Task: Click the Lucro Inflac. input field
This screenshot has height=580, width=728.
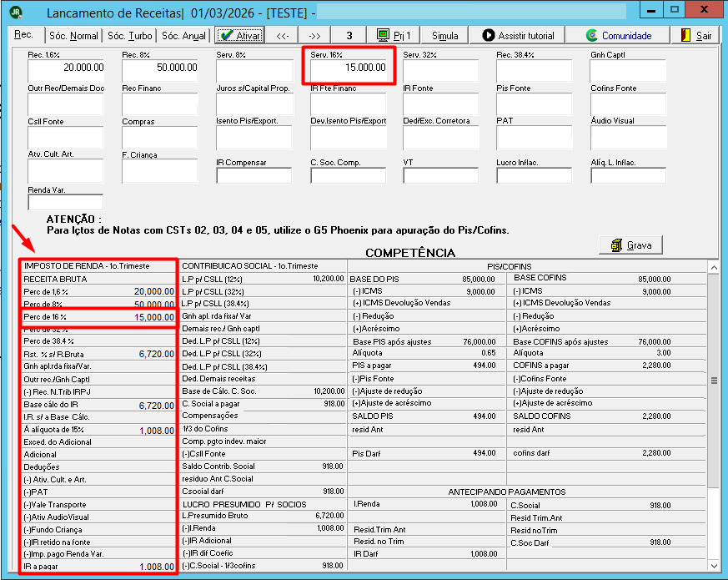Action: [x=535, y=175]
